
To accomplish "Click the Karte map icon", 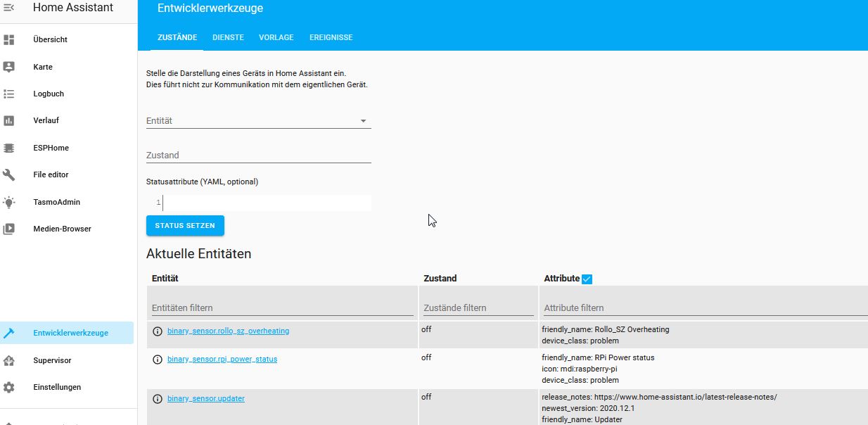I will pos(9,67).
